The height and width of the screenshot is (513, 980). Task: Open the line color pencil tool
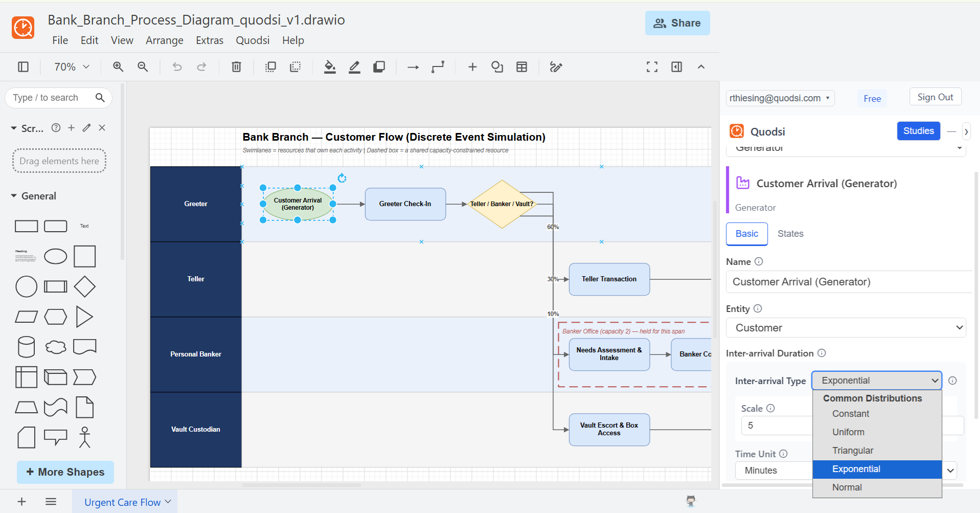[x=354, y=67]
